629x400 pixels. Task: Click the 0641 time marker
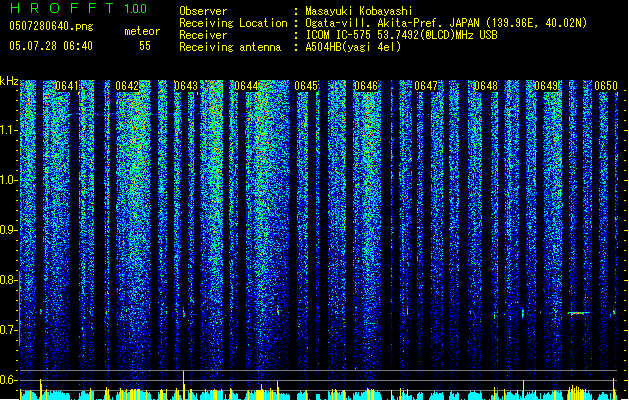(x=67, y=86)
